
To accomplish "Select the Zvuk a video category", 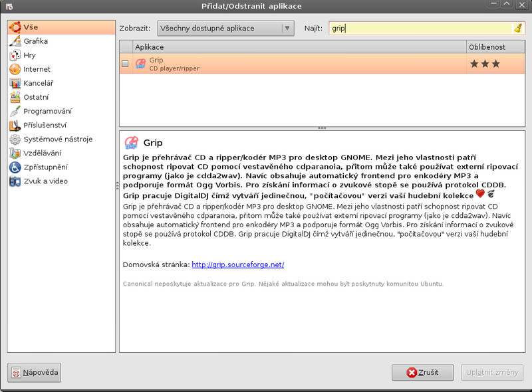I will 61,181.
